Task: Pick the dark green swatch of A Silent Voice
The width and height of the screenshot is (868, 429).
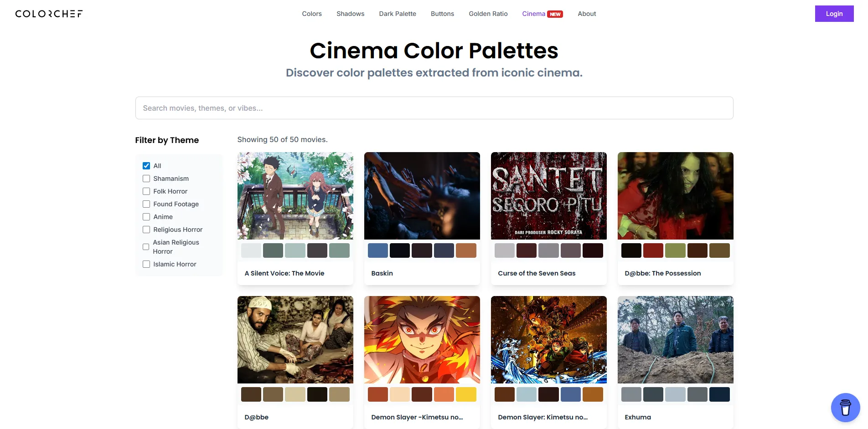Action: (x=273, y=250)
